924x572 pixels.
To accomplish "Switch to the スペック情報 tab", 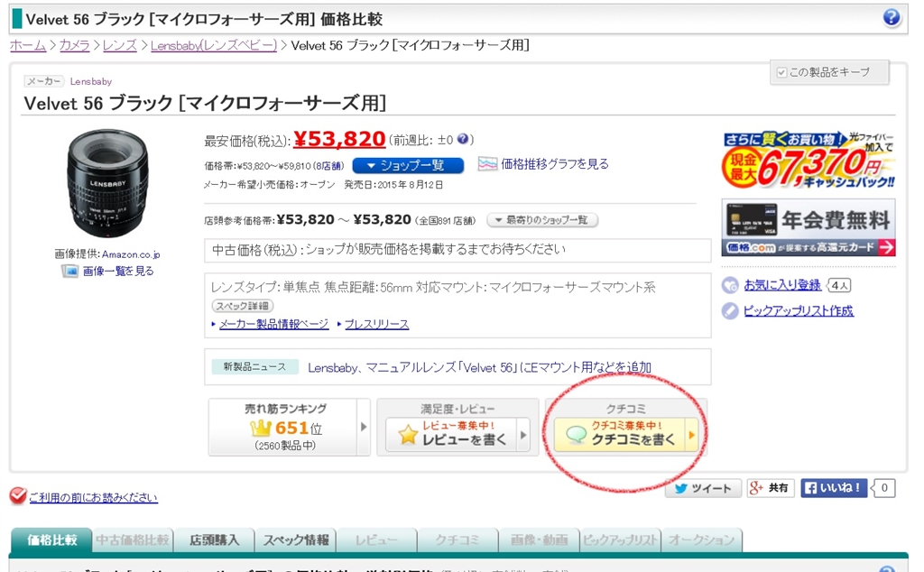I will [296, 540].
